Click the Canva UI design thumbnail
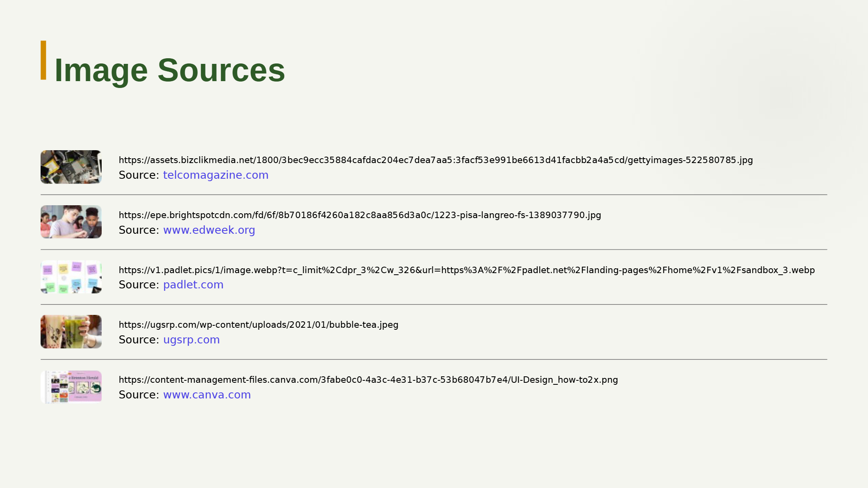The image size is (868, 488). click(71, 387)
